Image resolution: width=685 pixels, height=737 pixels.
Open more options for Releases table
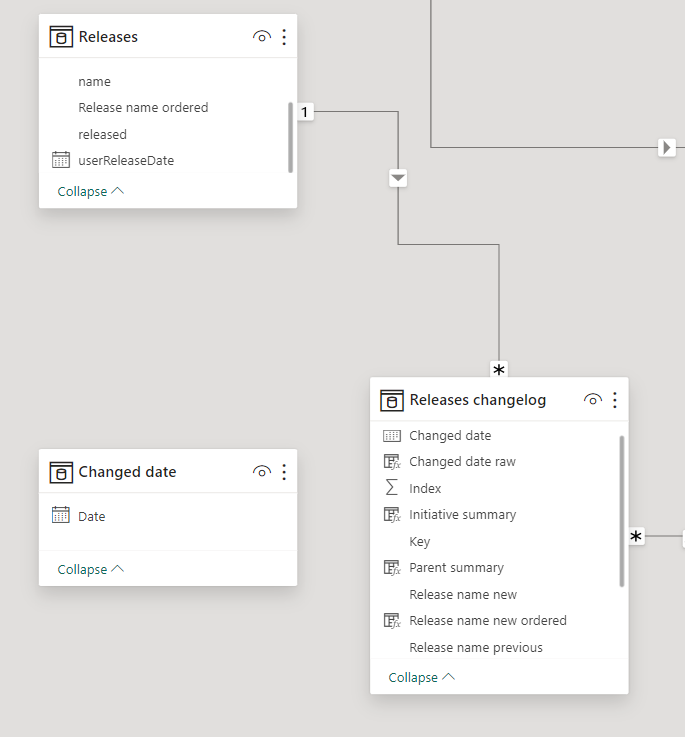tap(284, 37)
